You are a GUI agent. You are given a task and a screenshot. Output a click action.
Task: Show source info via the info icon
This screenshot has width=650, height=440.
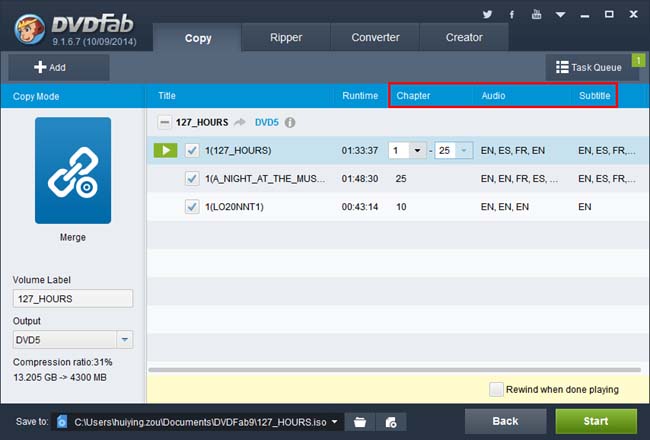click(290, 122)
